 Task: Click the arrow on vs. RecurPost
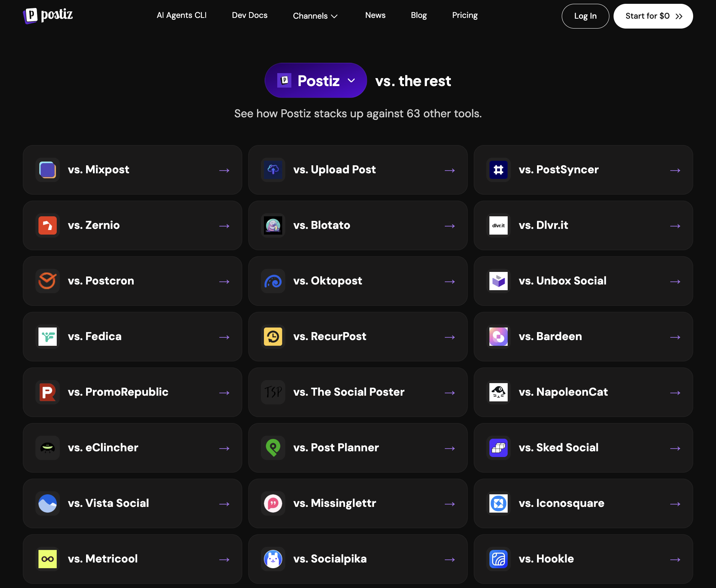point(450,337)
